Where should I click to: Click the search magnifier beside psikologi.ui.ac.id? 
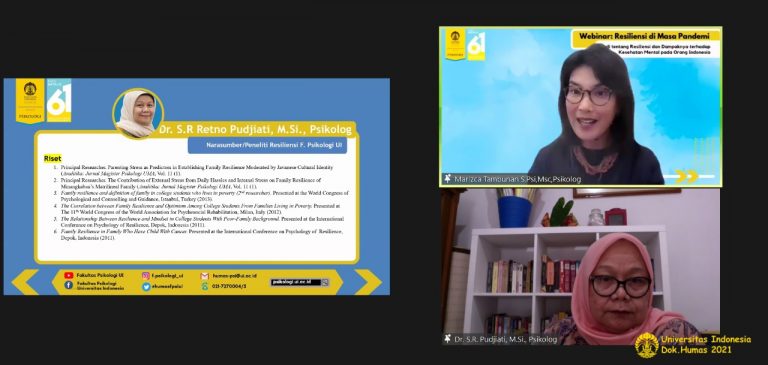pos(325,282)
